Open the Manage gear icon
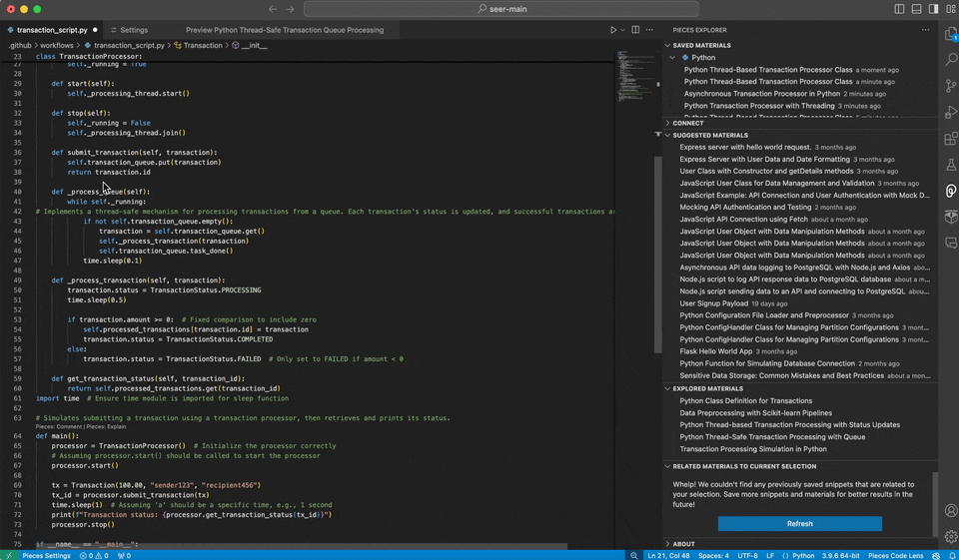Image resolution: width=959 pixels, height=560 pixels. (950, 536)
